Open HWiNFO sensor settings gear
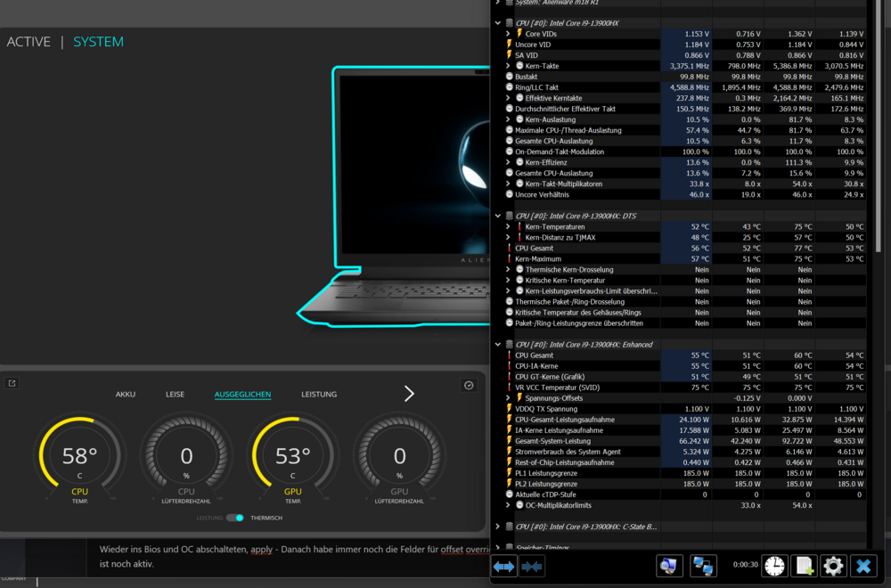This screenshot has width=891, height=588. tap(833, 566)
